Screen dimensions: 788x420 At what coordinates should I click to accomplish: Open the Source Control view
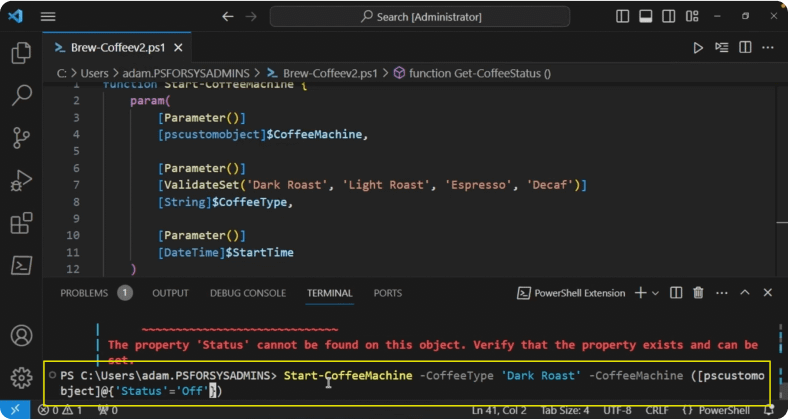21,138
